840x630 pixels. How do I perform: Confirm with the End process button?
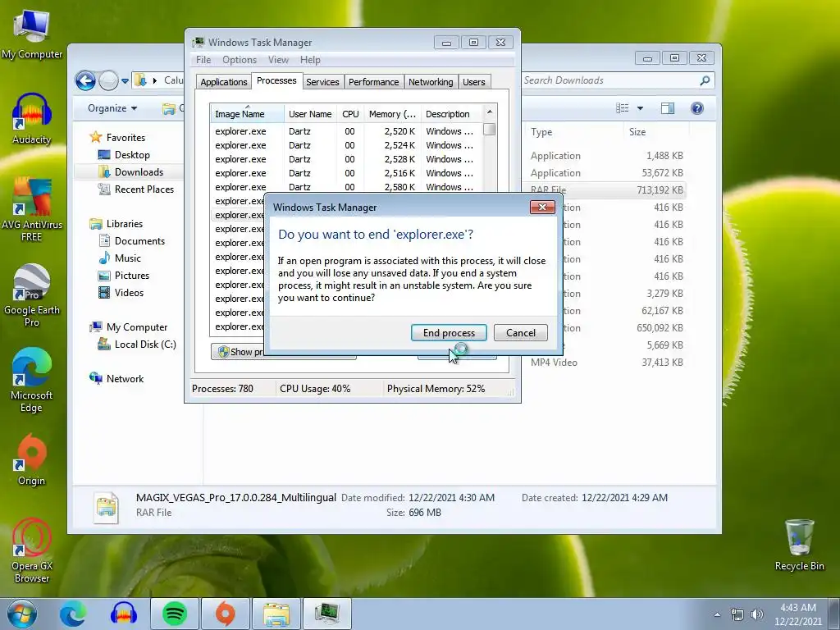click(x=449, y=333)
